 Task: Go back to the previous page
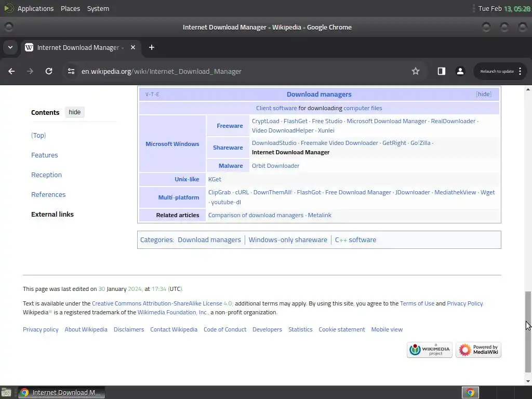pos(11,71)
